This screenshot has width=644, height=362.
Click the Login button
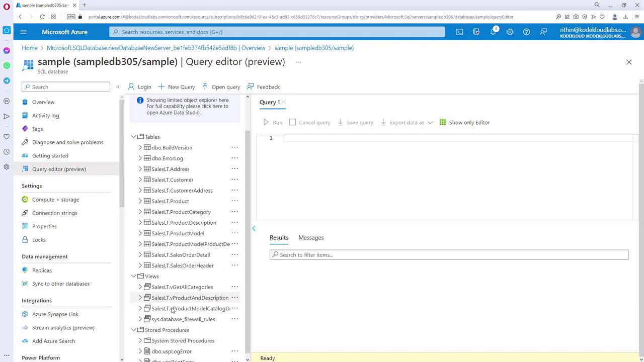click(139, 87)
